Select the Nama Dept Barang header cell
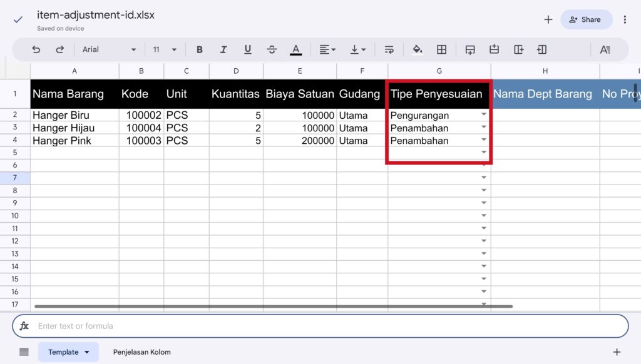Viewport: 641px width, 364px height. coord(545,94)
